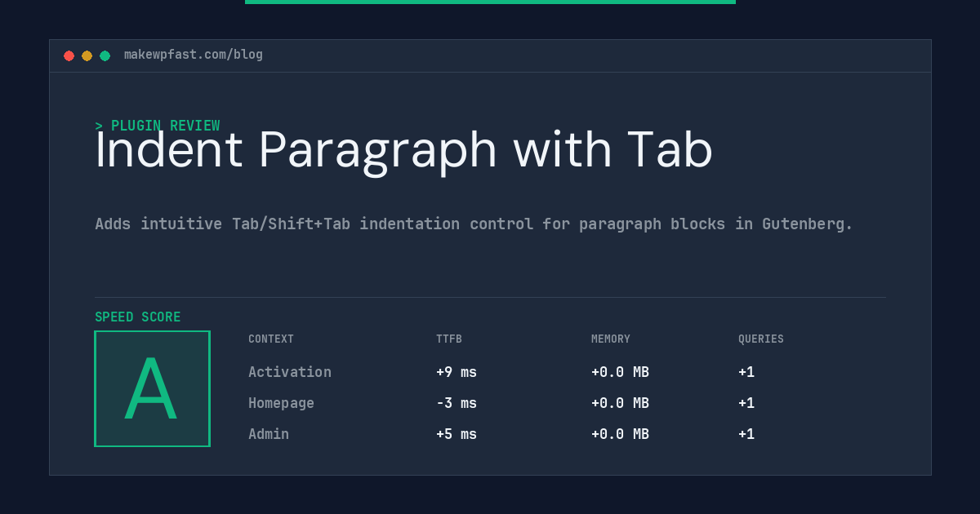Click the plugin description sentence
The image size is (980, 514).
point(474,224)
